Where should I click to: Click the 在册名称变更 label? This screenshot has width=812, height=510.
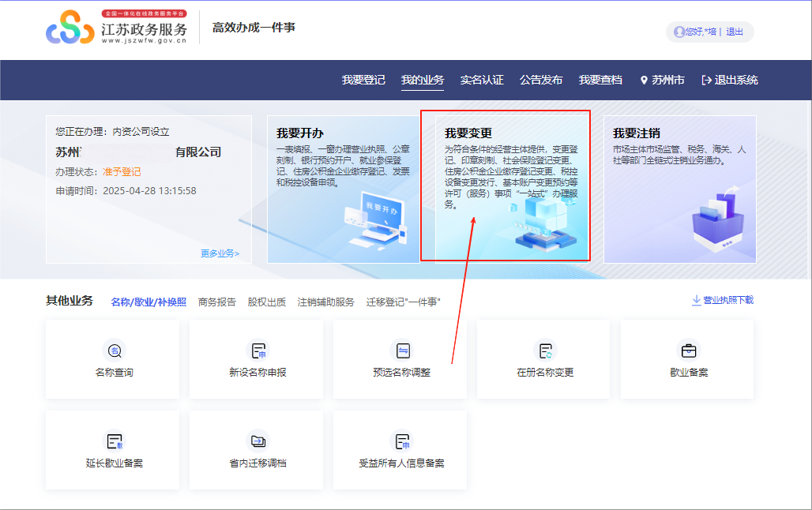tap(545, 373)
